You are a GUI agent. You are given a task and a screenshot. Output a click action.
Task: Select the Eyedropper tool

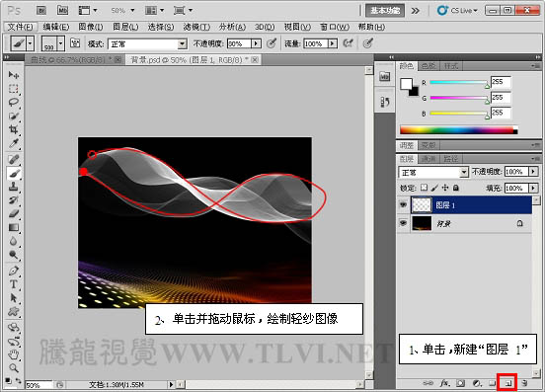pos(14,143)
